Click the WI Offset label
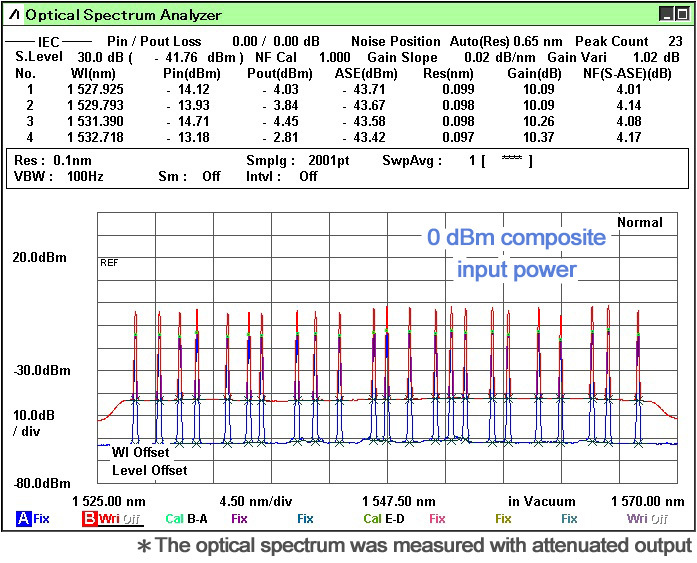 140,453
